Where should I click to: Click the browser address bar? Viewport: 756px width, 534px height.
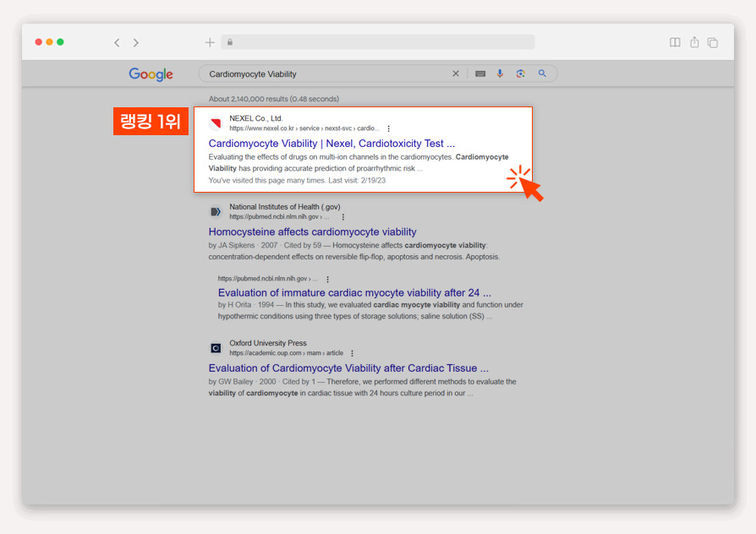(378, 42)
